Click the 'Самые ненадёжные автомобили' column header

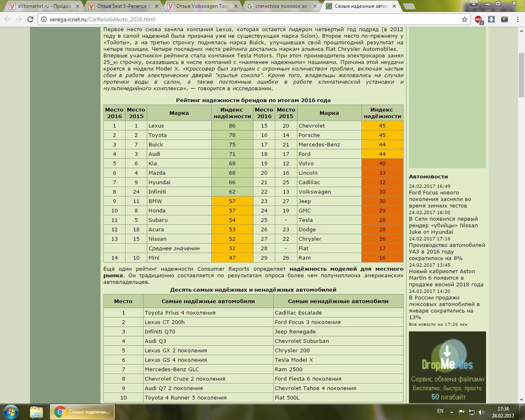pos(338,301)
